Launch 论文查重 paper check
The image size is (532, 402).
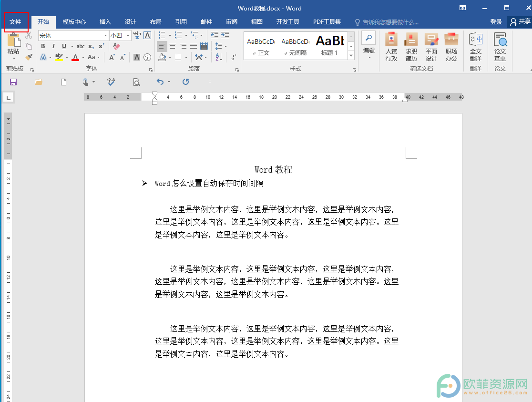click(x=500, y=47)
